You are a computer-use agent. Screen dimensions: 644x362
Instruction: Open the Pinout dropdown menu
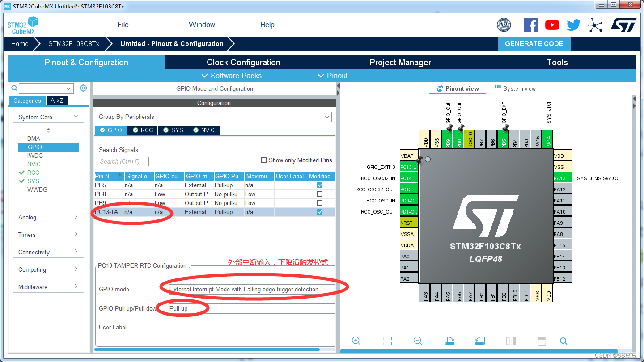click(x=333, y=76)
